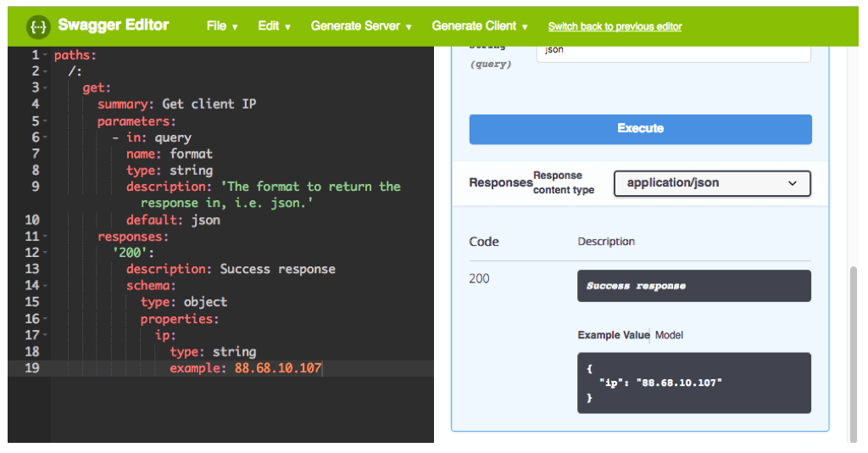The width and height of the screenshot is (868, 453).
Task: Fold the responses section on line 11
Action: pos(45,237)
